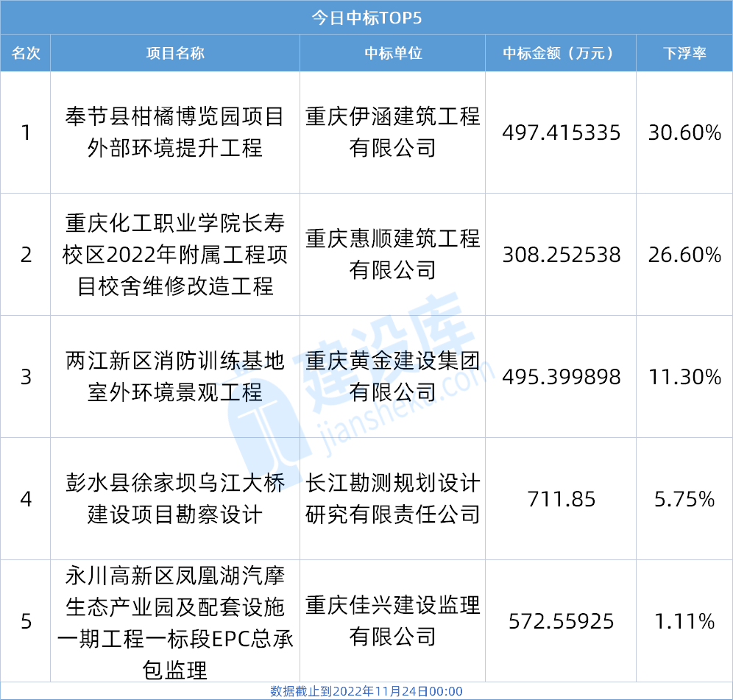The width and height of the screenshot is (733, 700).
Task: Select the 下浮率 column header
Action: pyautogui.click(x=684, y=54)
